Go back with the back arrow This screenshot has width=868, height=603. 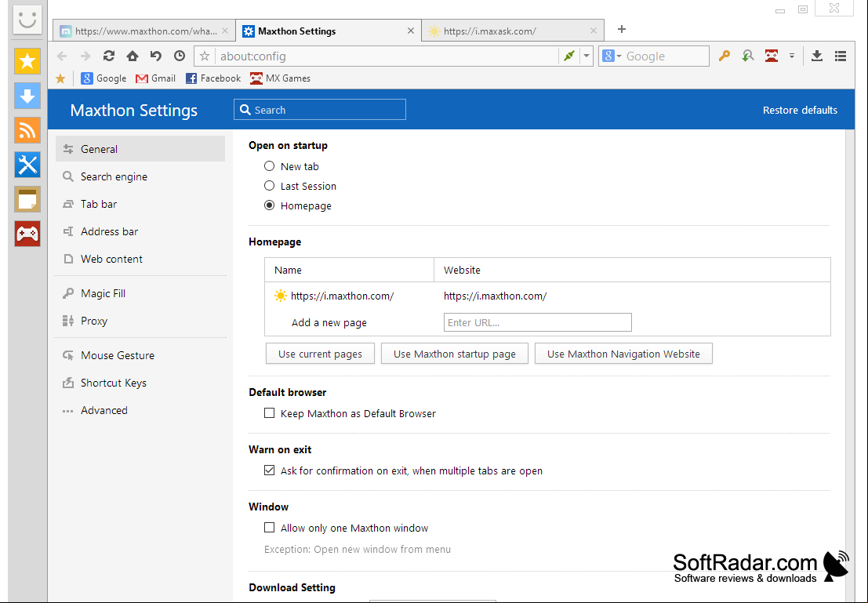(x=62, y=56)
